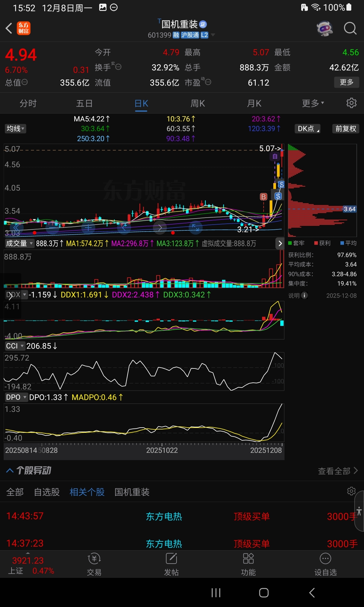Tap the 更多 button in quote panel
The height and width of the screenshot is (607, 364).
tap(347, 82)
